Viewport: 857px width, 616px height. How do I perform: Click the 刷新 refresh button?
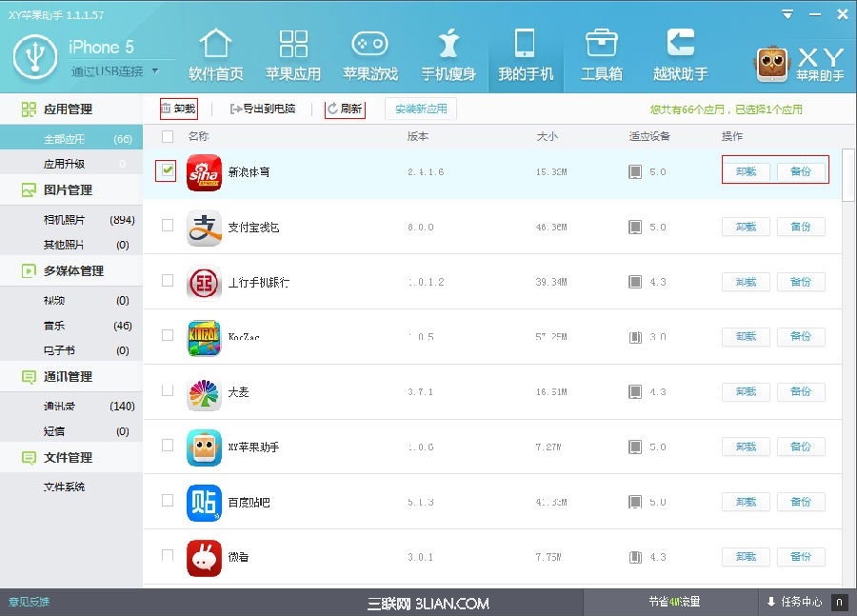click(345, 109)
